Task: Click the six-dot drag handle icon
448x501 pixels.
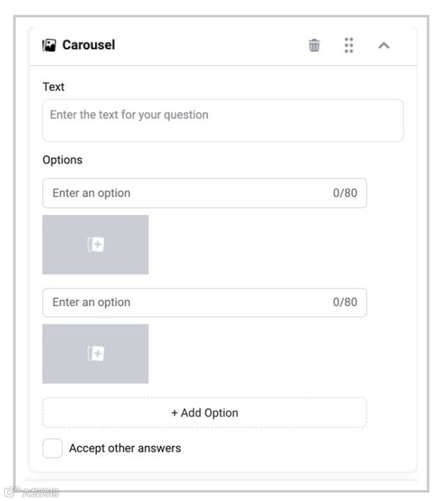Action: click(x=349, y=45)
